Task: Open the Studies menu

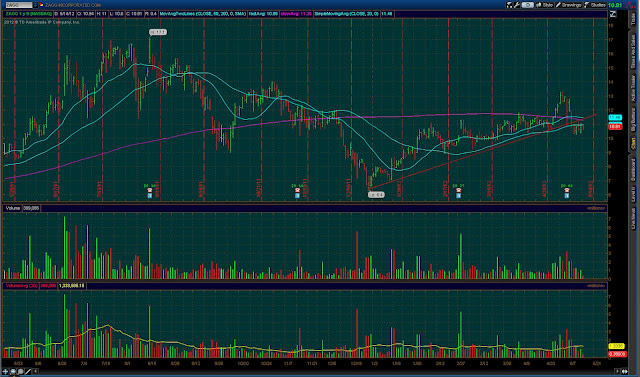Action: (x=595, y=5)
